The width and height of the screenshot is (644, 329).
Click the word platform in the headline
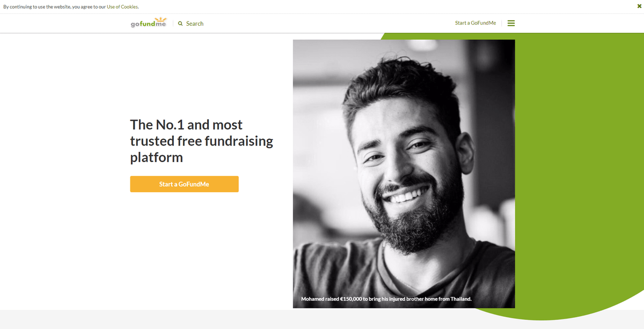(156, 158)
